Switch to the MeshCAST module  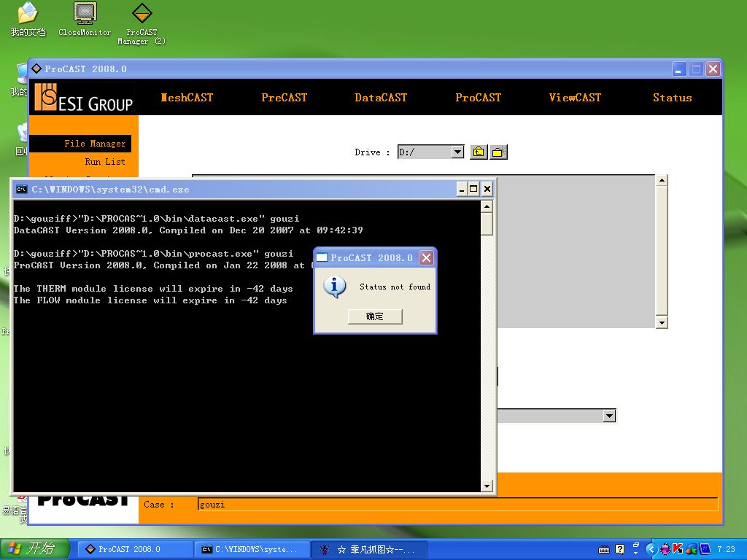[x=187, y=98]
